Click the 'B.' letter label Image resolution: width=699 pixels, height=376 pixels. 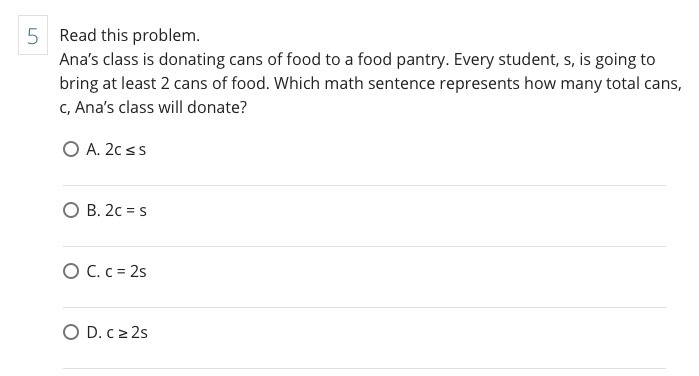pos(93,211)
